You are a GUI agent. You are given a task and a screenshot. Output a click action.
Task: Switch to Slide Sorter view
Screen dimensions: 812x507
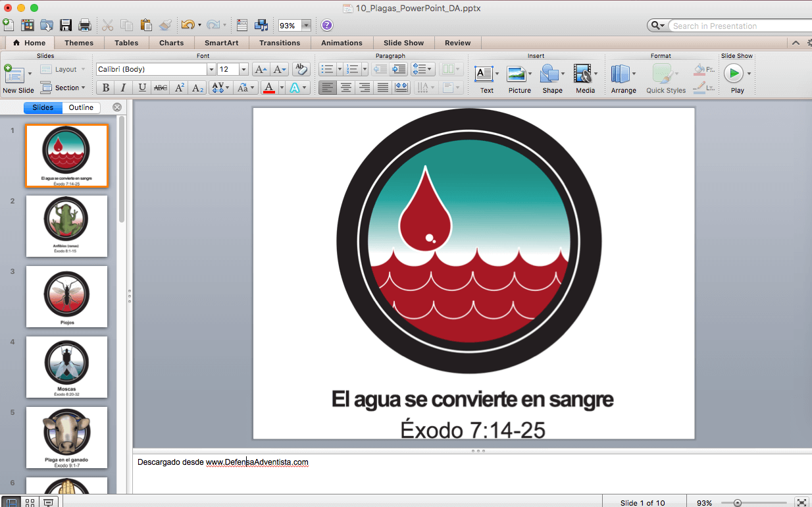coord(30,502)
